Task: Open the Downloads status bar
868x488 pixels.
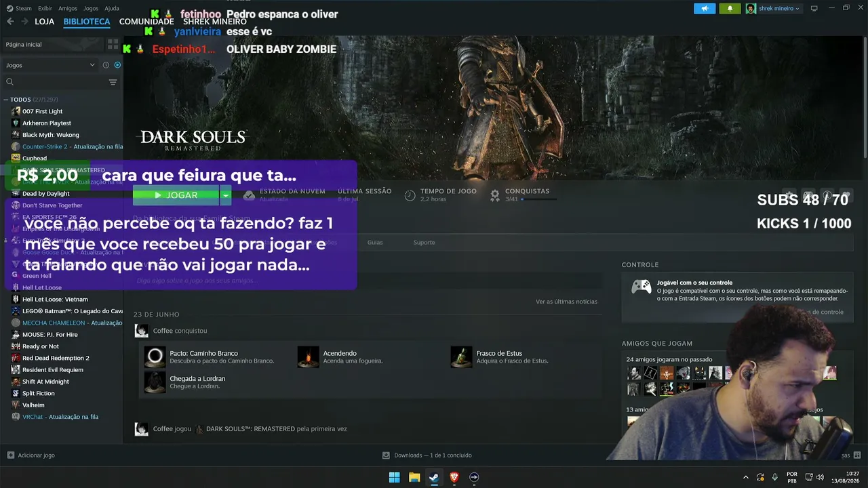Action: pyautogui.click(x=427, y=455)
